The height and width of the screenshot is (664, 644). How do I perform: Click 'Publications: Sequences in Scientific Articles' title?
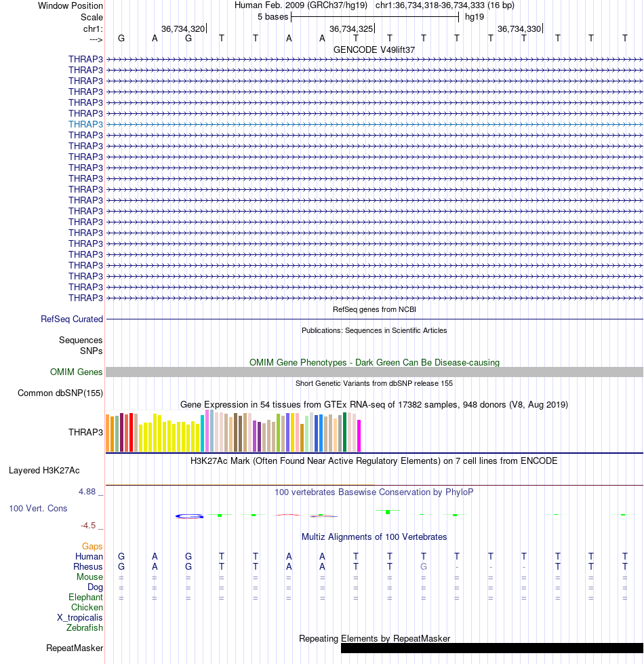pyautogui.click(x=374, y=330)
